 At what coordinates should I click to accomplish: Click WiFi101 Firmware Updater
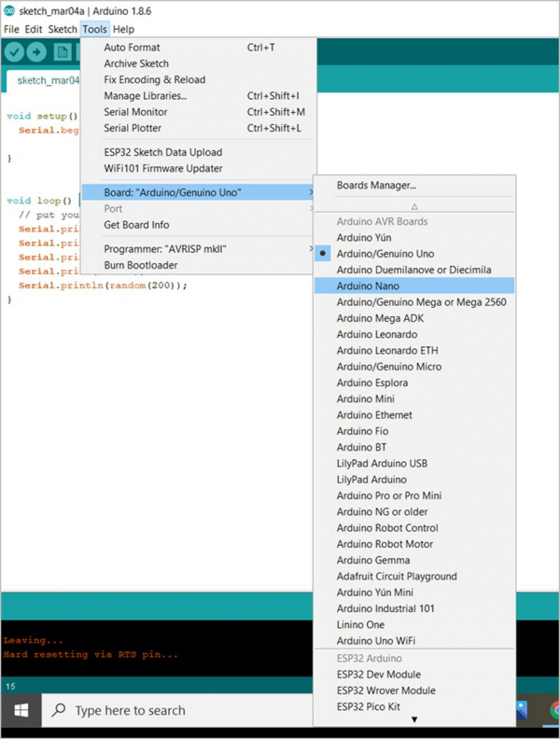coord(198,168)
